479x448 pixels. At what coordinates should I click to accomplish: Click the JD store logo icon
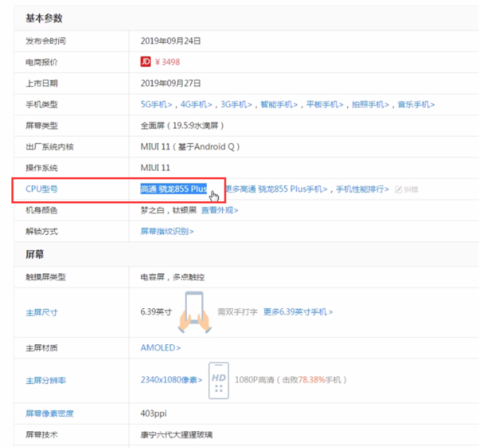point(145,61)
